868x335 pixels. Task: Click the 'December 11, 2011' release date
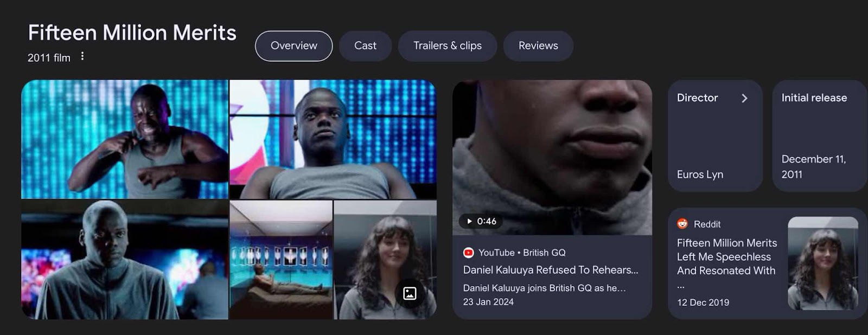(813, 167)
